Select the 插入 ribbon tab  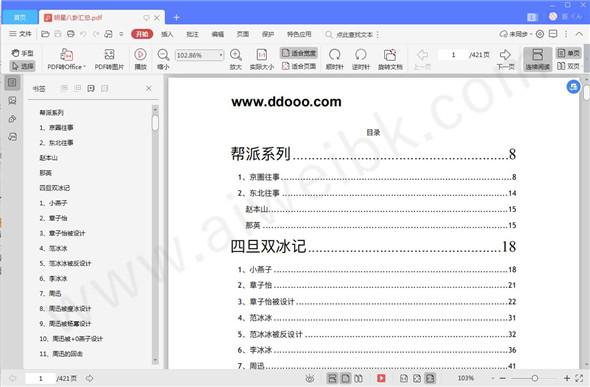pos(167,34)
